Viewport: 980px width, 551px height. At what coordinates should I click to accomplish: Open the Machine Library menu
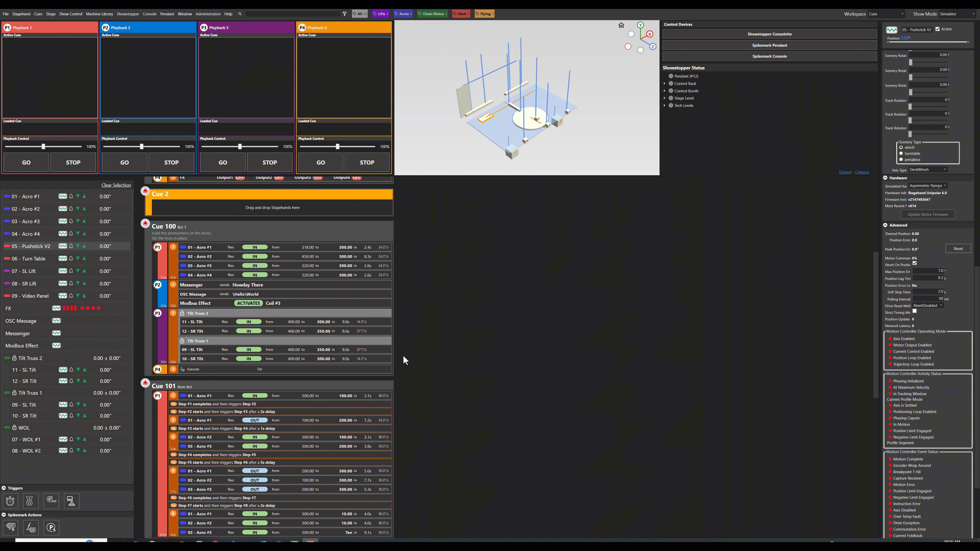coord(99,14)
